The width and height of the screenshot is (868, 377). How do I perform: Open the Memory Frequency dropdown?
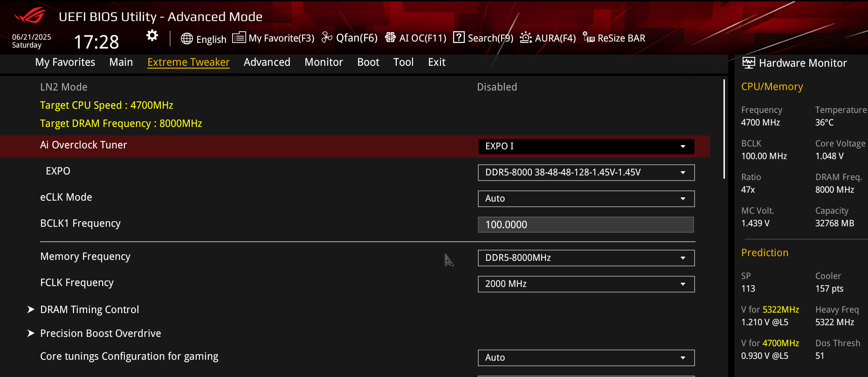(586, 258)
